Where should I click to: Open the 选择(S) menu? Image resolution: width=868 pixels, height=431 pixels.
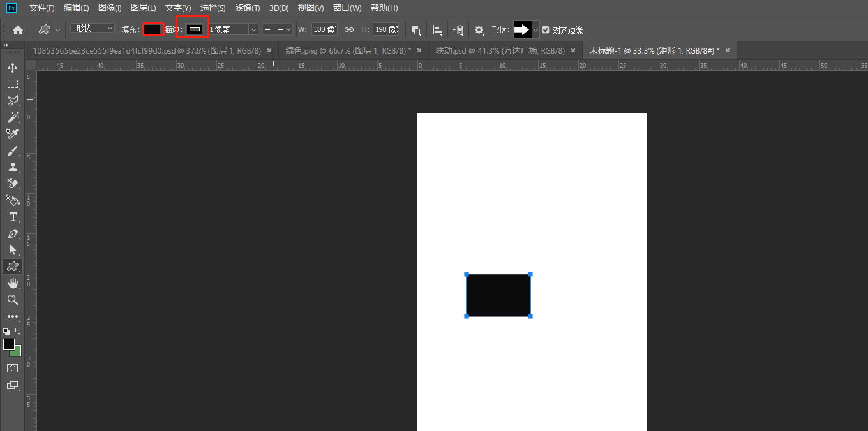(213, 8)
